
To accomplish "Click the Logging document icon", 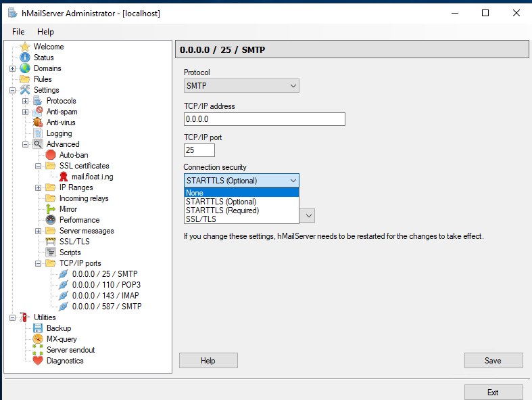I will click(x=38, y=133).
